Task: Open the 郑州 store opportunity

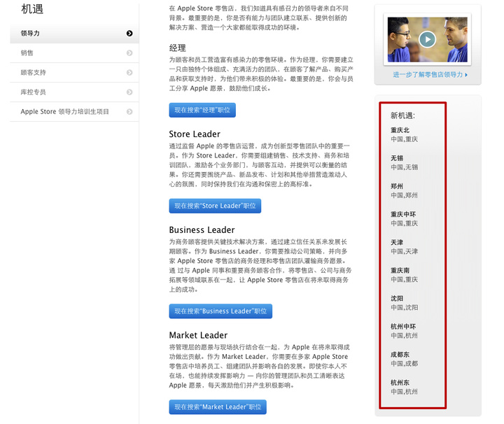Action: tap(397, 186)
